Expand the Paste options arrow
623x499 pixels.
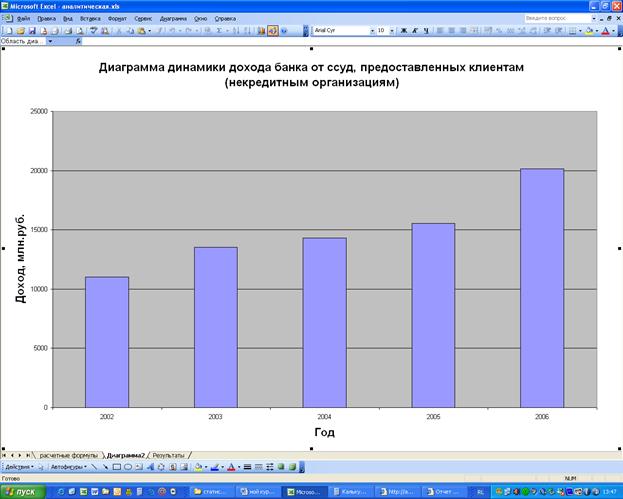[149, 31]
